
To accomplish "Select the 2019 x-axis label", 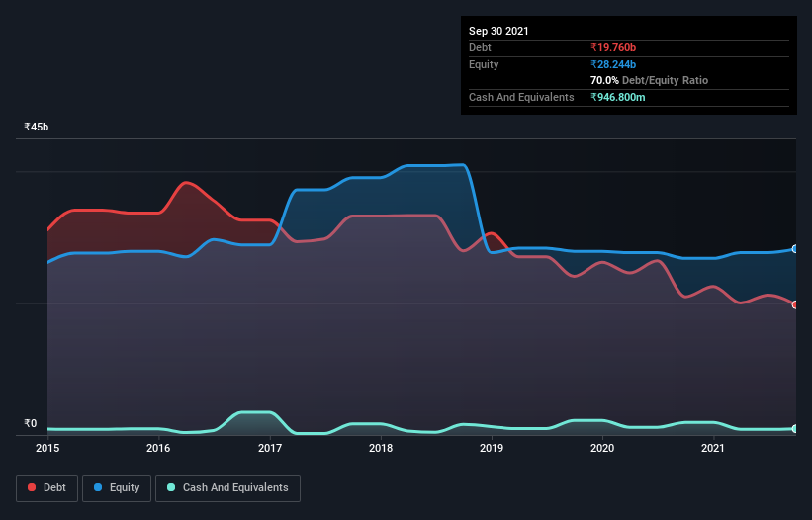I will point(492,448).
